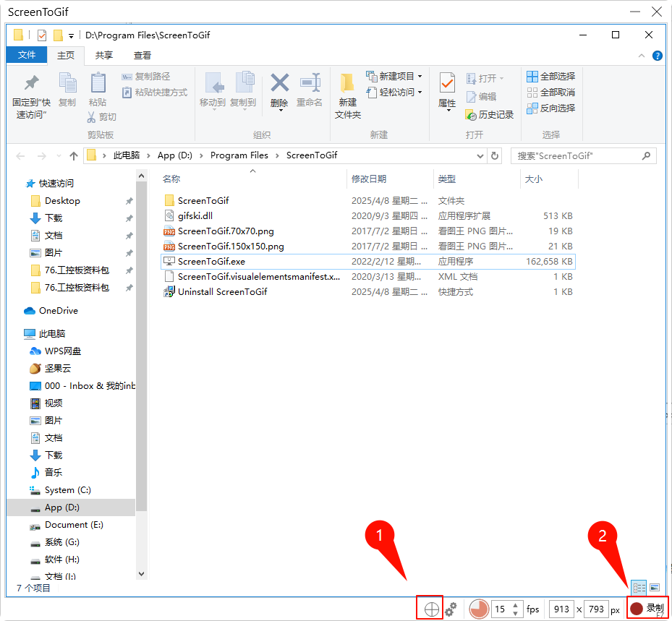The width and height of the screenshot is (672, 621).
Task: Click the blue Help question mark icon
Action: [657, 56]
